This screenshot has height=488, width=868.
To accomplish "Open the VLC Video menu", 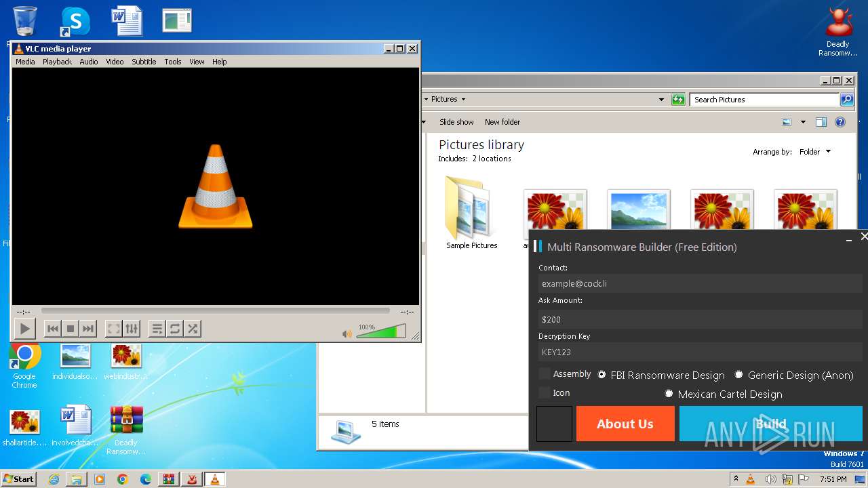I will point(115,62).
